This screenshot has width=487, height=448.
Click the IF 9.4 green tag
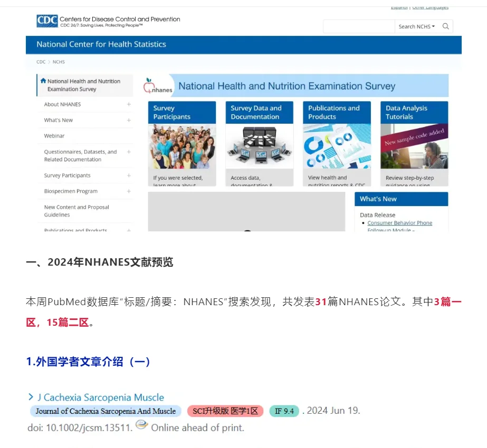point(284,411)
